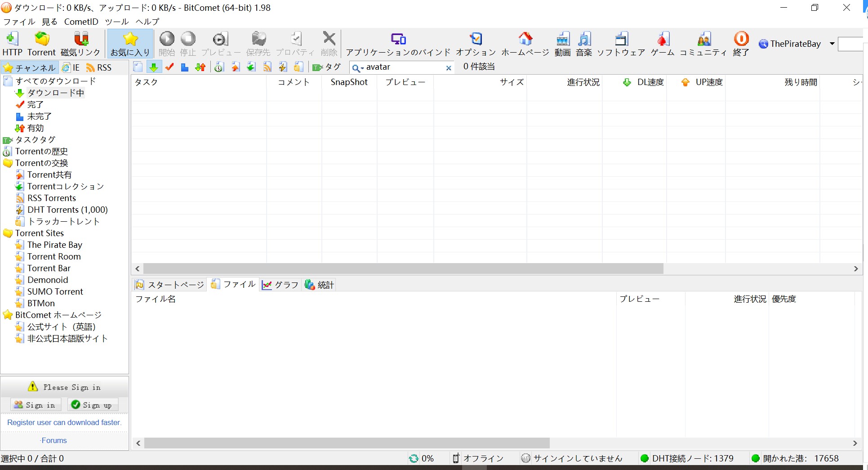
Task: Switch to the チャンネル sidebar tab
Action: (30, 67)
